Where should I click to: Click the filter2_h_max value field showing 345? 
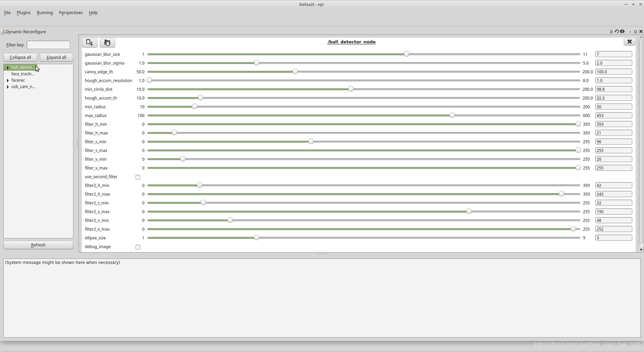[x=614, y=194]
